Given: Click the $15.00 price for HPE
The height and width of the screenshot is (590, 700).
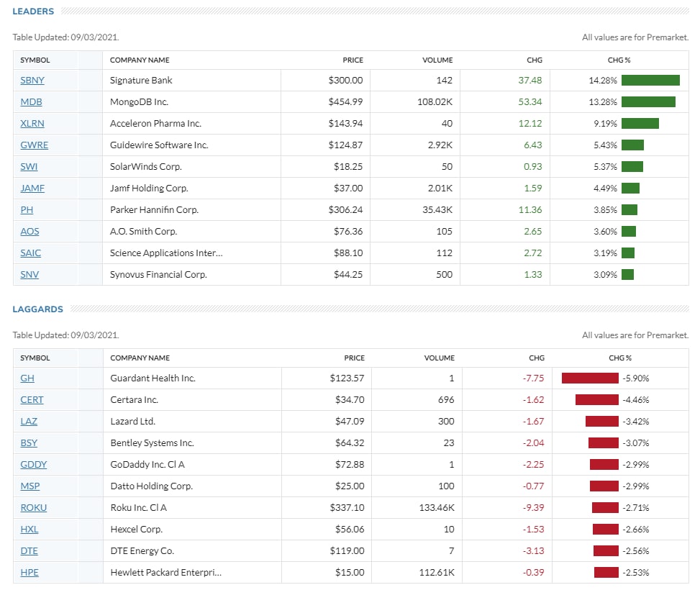Looking at the screenshot, I should (350, 573).
